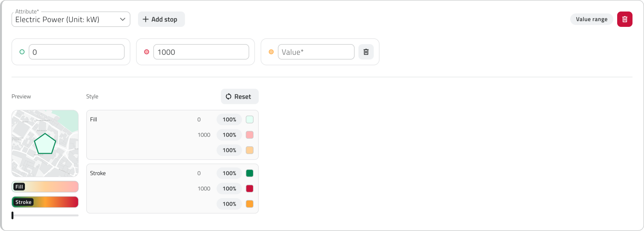The image size is (644, 231).
Task: Open the peach fill color swatch
Action: pos(250,150)
